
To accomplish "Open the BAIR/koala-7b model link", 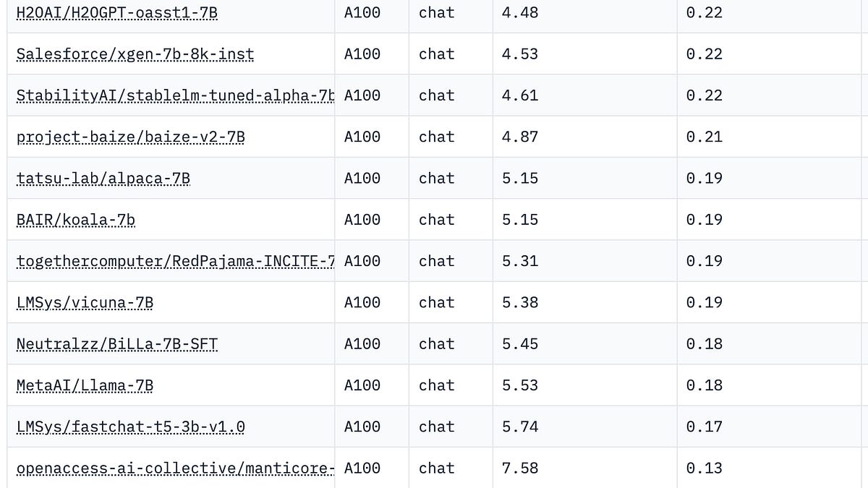I will click(x=75, y=220).
